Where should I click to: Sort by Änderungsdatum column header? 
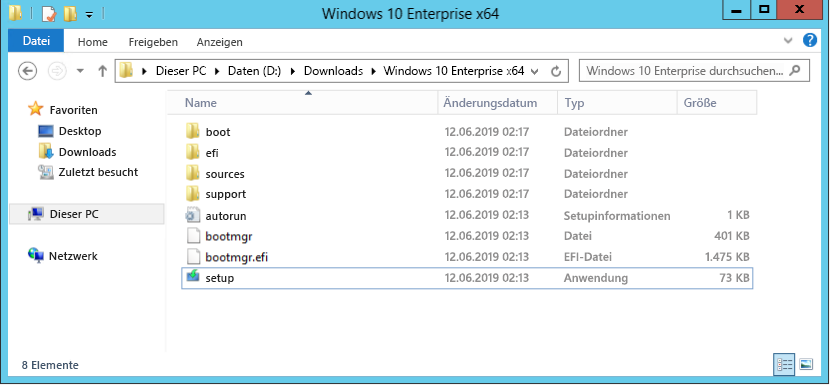tap(498, 102)
